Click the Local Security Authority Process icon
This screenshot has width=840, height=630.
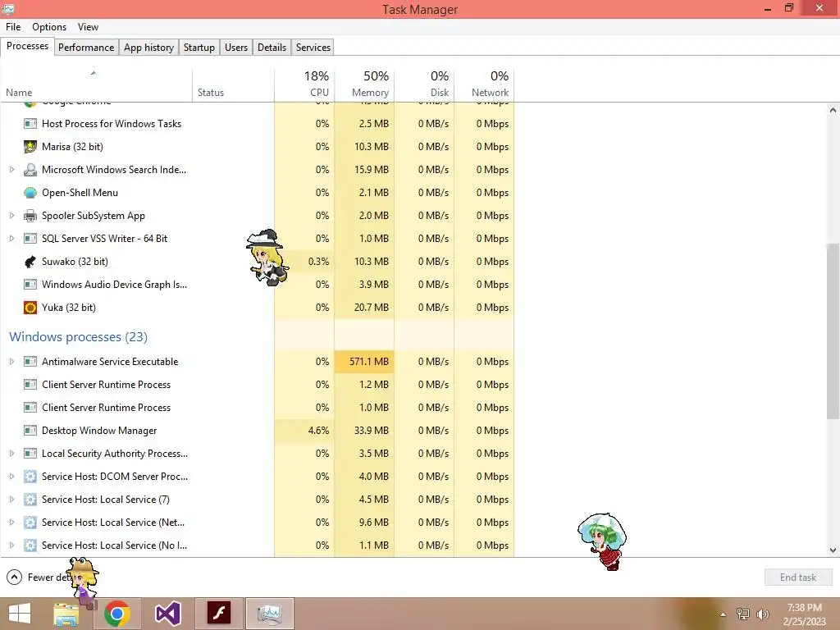click(30, 453)
